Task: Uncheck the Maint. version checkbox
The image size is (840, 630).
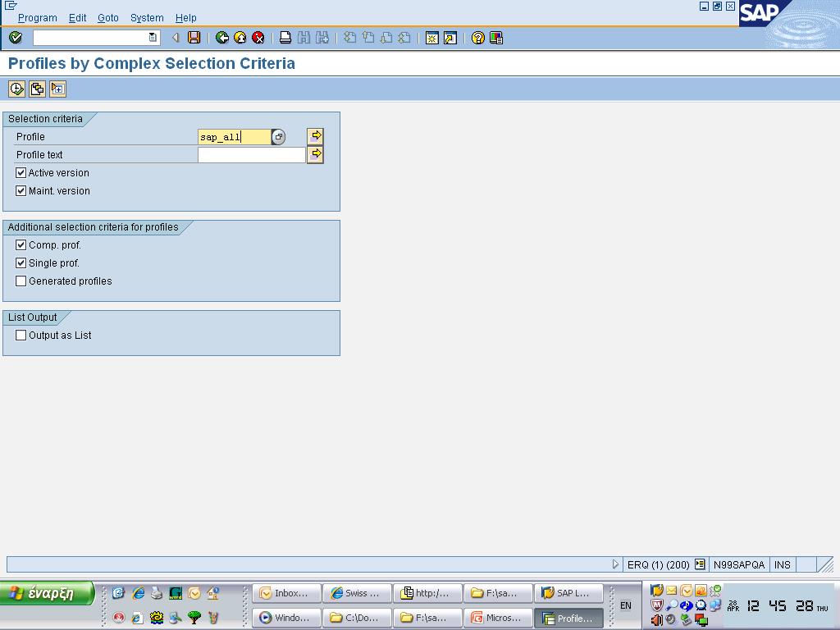Action: pos(21,190)
